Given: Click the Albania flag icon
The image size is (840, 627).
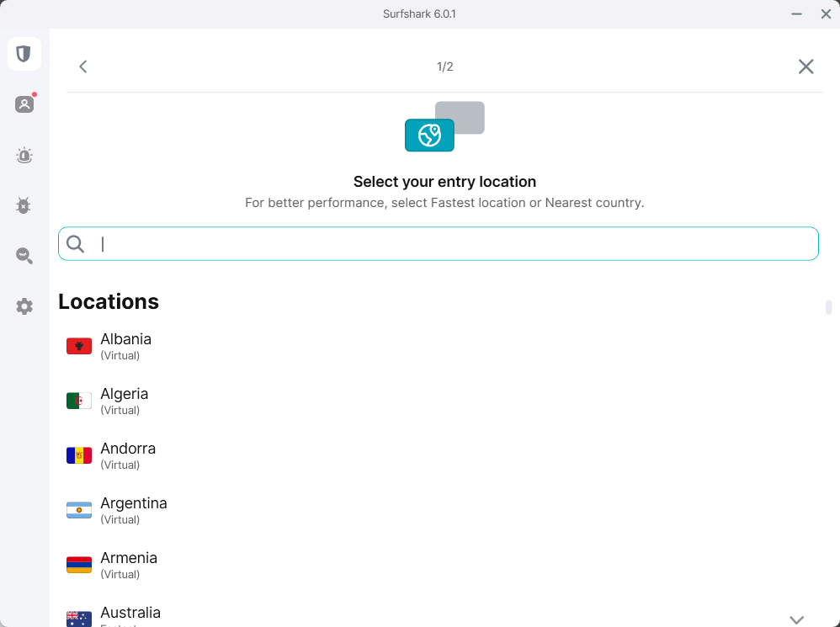Looking at the screenshot, I should pyautogui.click(x=79, y=347).
